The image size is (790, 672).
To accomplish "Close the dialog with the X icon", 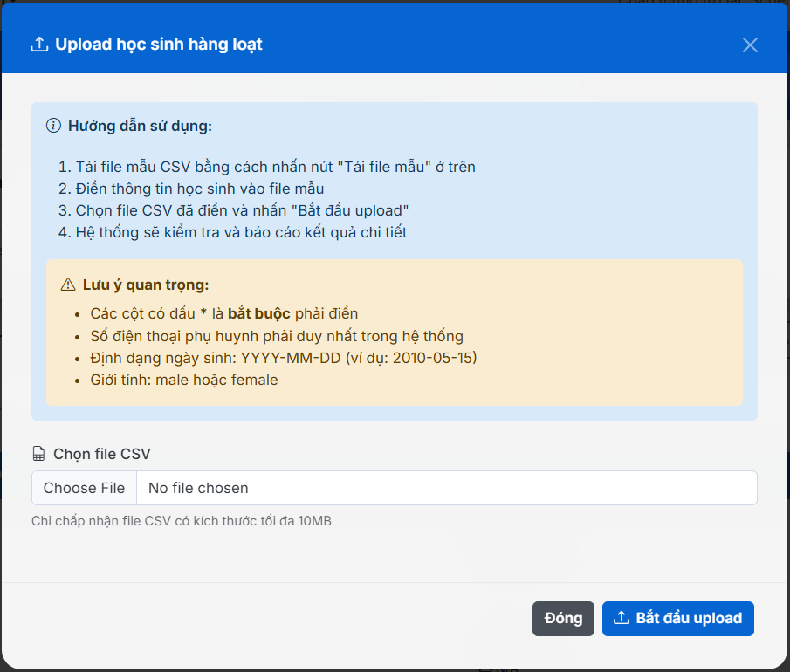I will (750, 45).
